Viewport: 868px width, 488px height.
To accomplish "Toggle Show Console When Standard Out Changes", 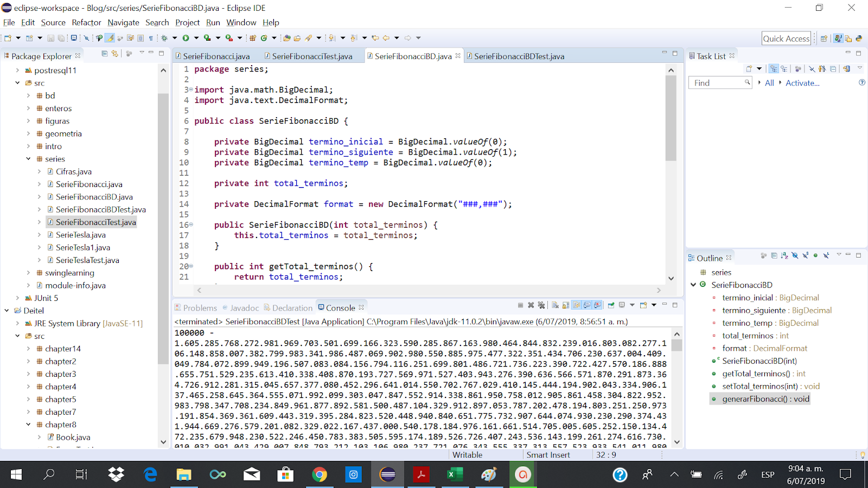I will 588,305.
